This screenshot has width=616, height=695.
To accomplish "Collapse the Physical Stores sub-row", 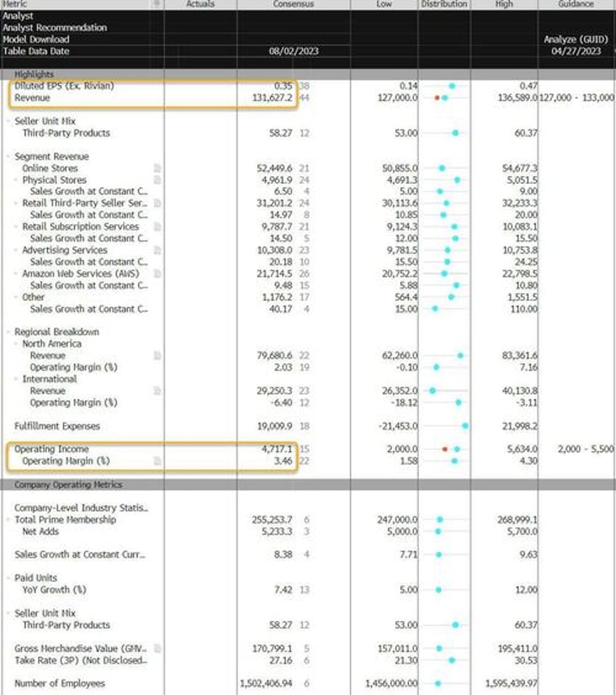I will click(x=17, y=180).
